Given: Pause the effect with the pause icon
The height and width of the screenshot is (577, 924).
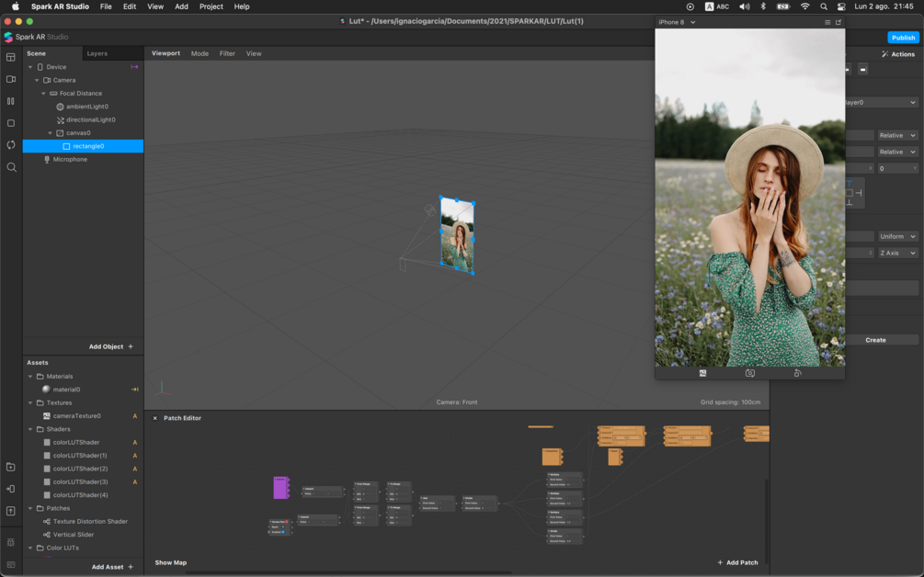Looking at the screenshot, I should point(11,101).
